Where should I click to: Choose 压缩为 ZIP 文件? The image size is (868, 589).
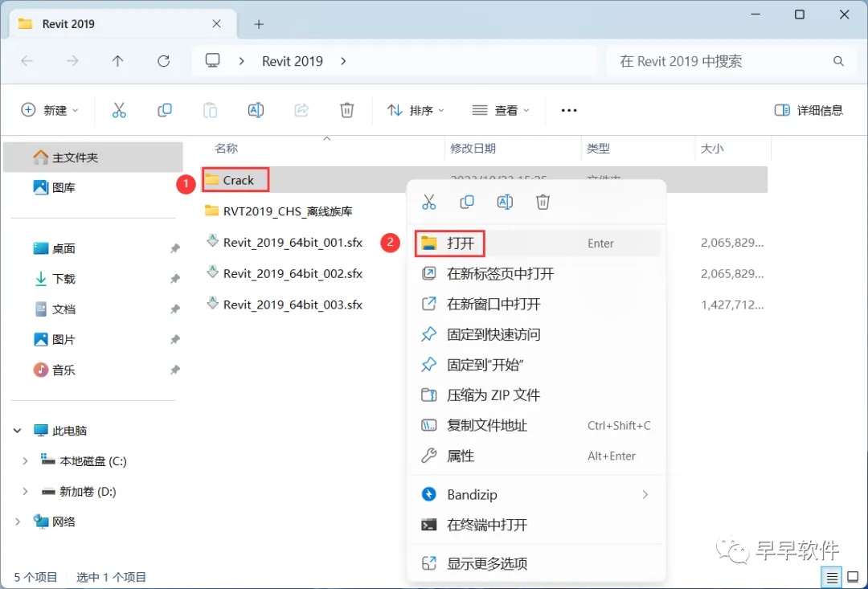pos(537,395)
